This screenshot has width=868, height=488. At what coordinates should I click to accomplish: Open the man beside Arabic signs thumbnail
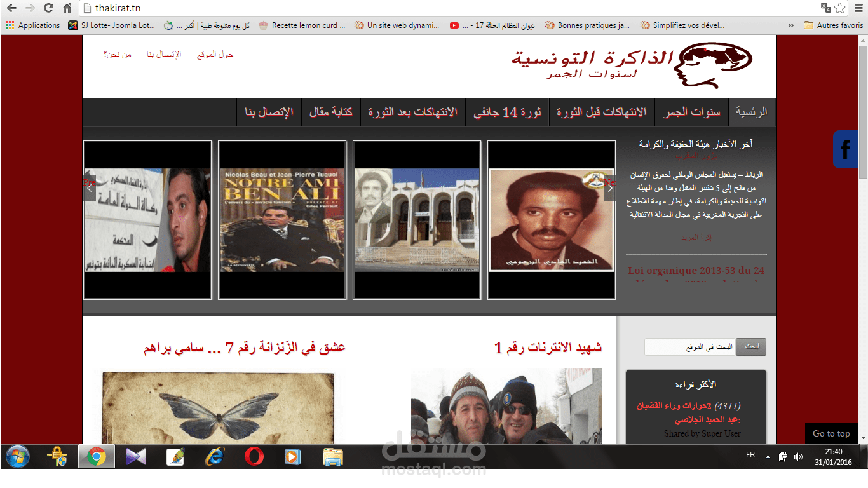pos(147,220)
